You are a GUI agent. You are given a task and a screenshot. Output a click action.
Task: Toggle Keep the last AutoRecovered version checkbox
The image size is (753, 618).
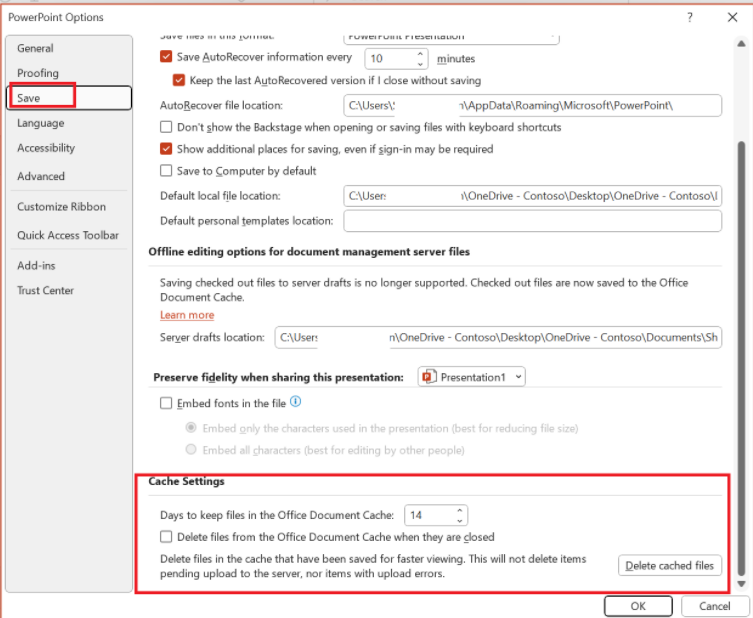click(179, 80)
